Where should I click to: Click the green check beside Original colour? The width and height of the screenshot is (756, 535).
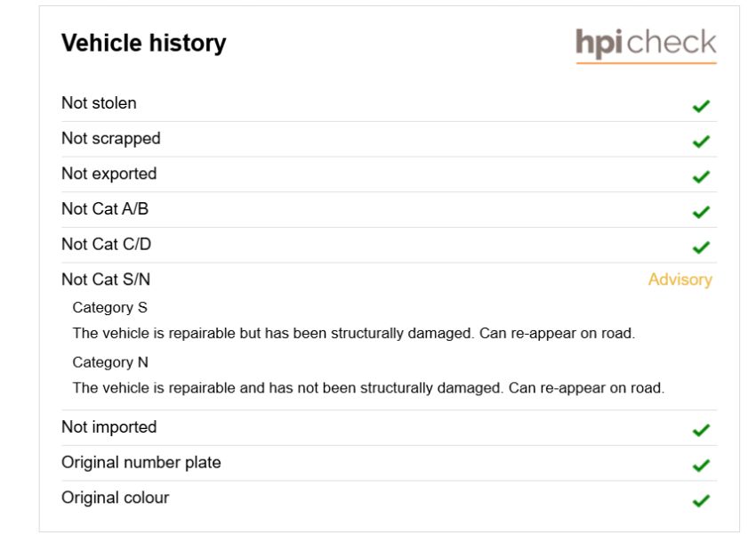[701, 500]
